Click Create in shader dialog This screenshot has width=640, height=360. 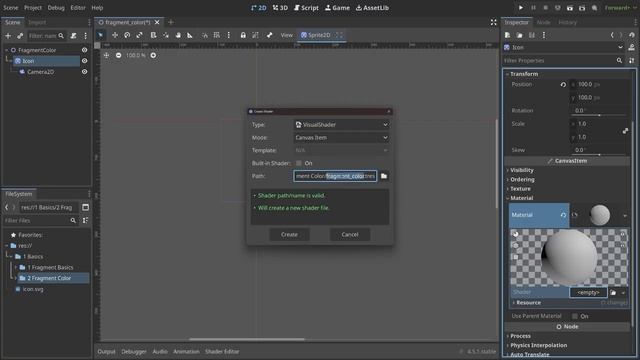(x=289, y=234)
